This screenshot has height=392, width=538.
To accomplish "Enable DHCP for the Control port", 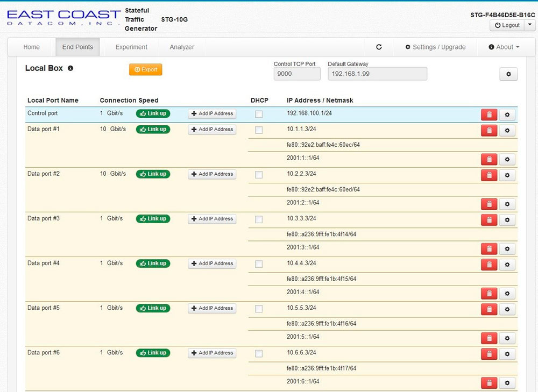I will (x=259, y=114).
